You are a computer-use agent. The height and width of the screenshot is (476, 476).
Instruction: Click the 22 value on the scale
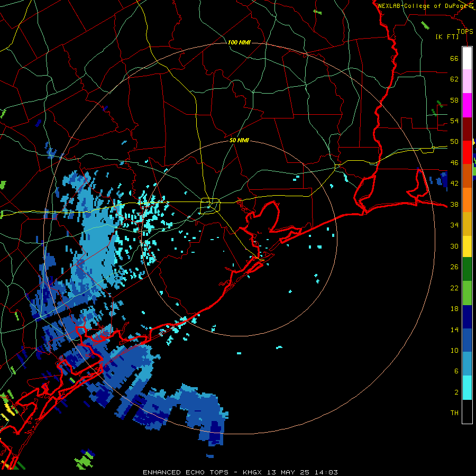454,288
